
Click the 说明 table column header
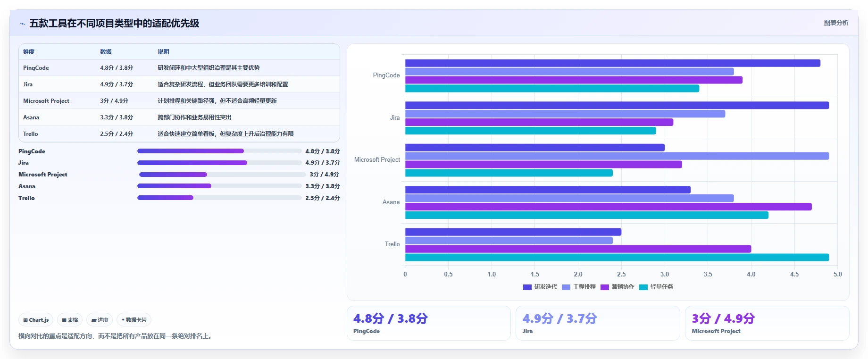coord(163,52)
